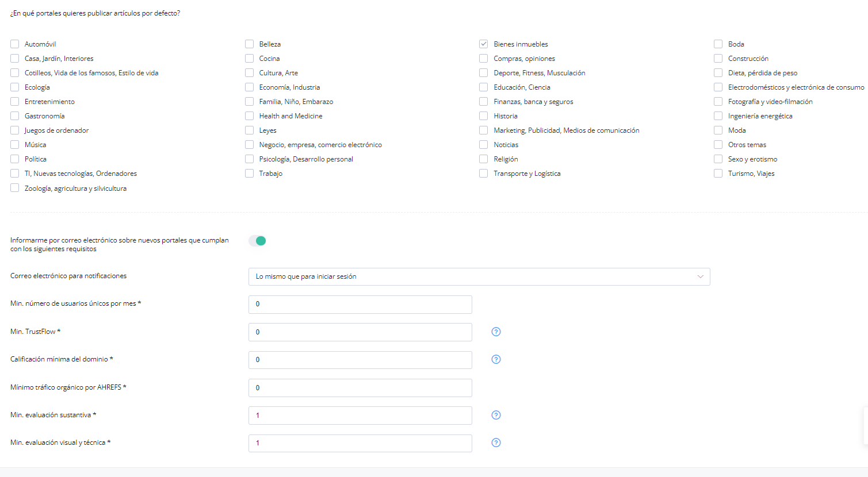The width and height of the screenshot is (868, 477).
Task: Select Fotografía y video-filmación checkbox
Action: (x=718, y=101)
